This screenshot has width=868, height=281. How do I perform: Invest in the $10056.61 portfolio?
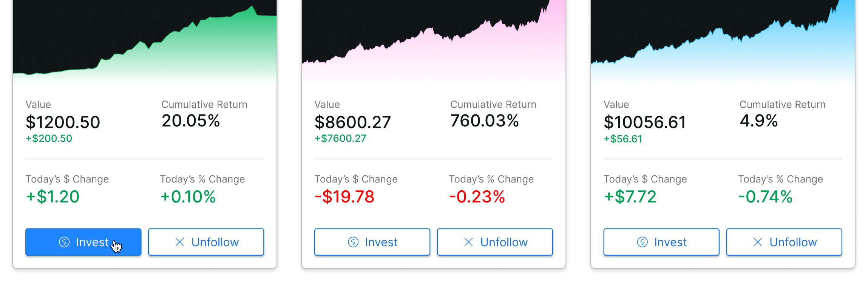661,242
